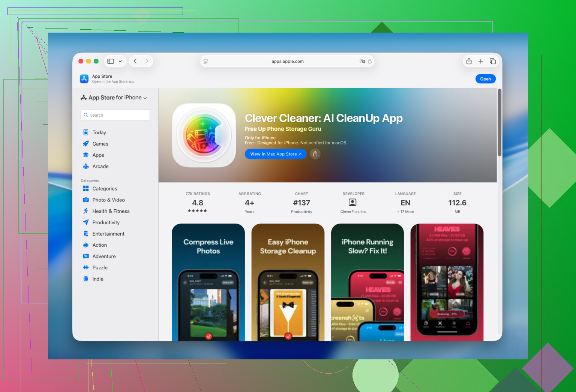Select the Health & Fitness category

[x=111, y=211]
